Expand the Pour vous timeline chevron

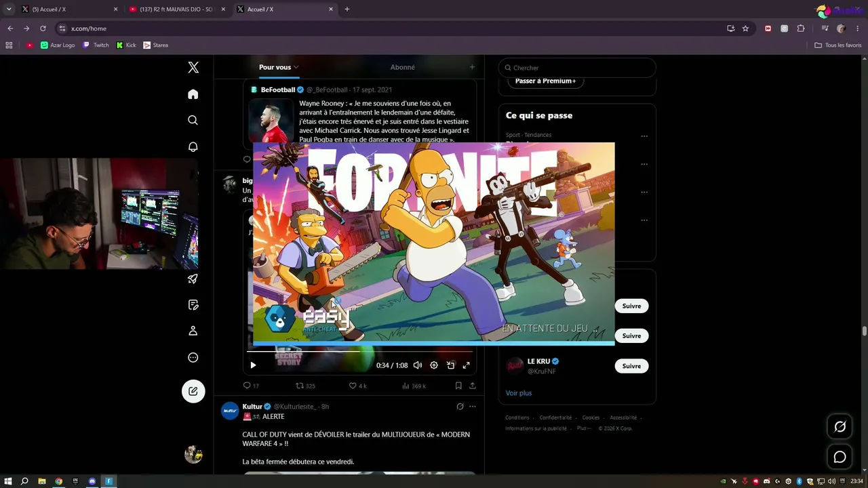(296, 67)
